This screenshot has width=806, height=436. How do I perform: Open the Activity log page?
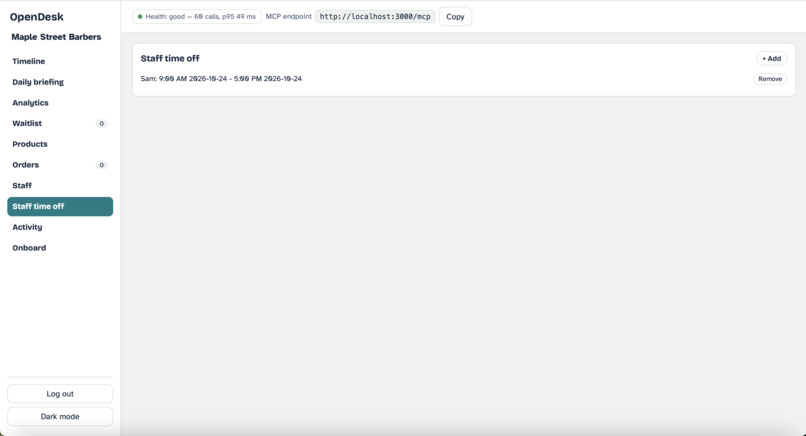click(x=60, y=227)
